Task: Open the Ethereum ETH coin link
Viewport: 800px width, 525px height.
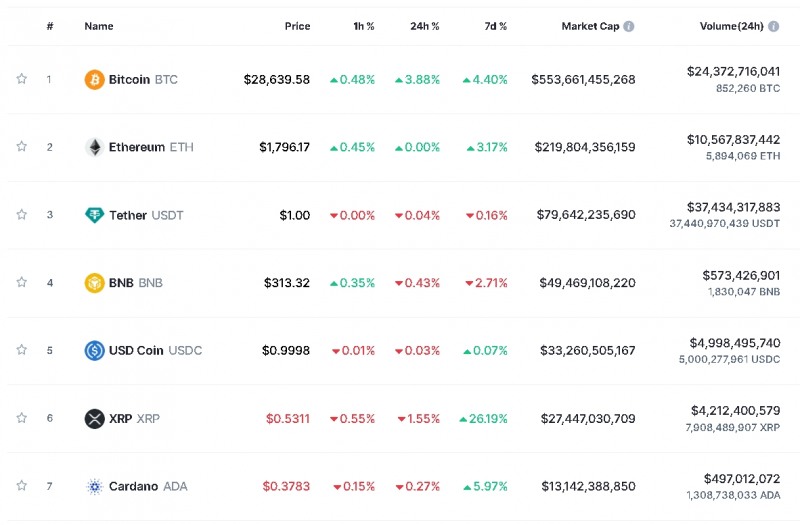Action: (150, 147)
